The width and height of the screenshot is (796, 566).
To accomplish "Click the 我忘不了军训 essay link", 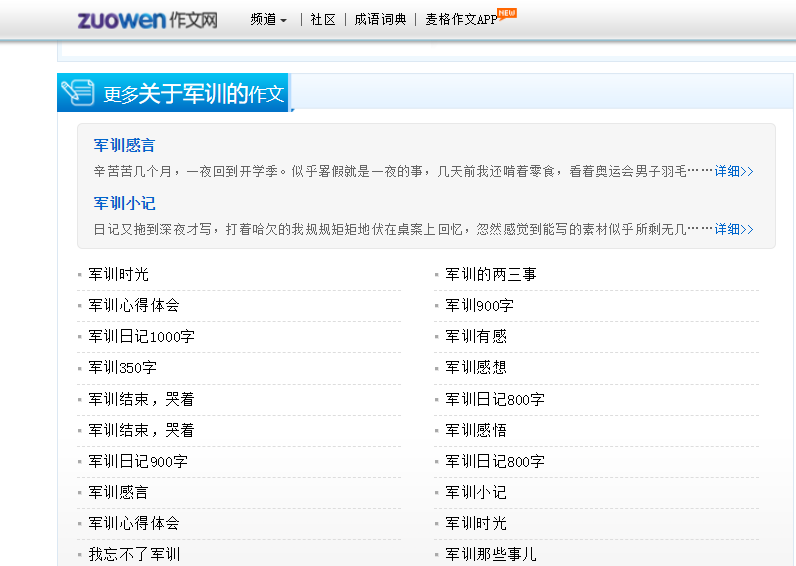I will pos(134,554).
